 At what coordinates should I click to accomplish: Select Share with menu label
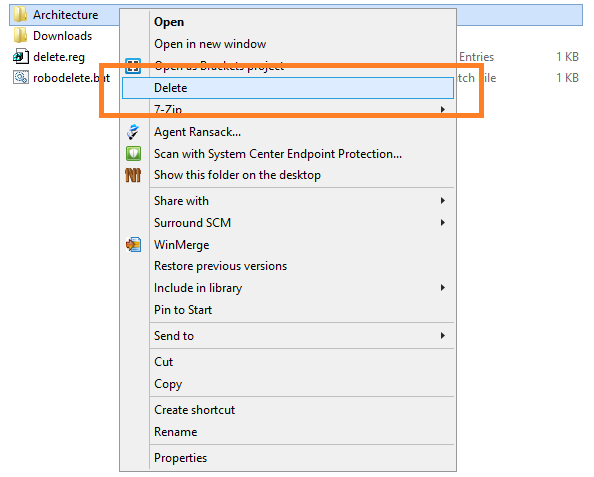click(x=181, y=201)
